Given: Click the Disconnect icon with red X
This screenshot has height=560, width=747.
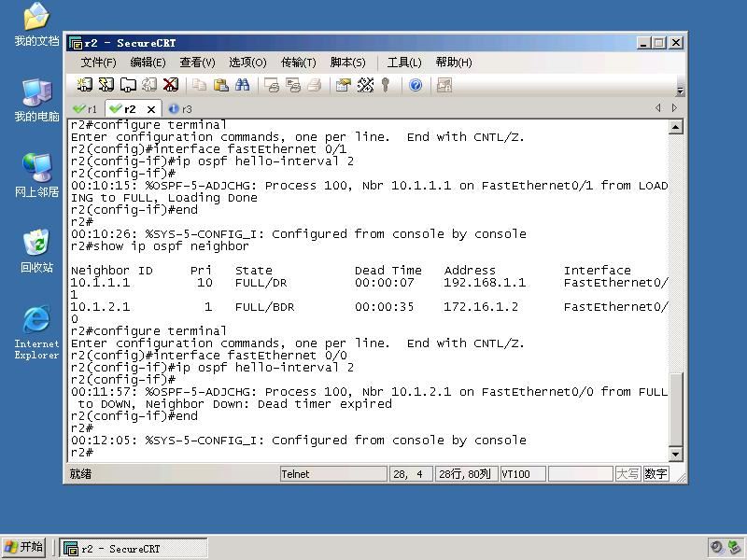Looking at the screenshot, I should pos(171,85).
